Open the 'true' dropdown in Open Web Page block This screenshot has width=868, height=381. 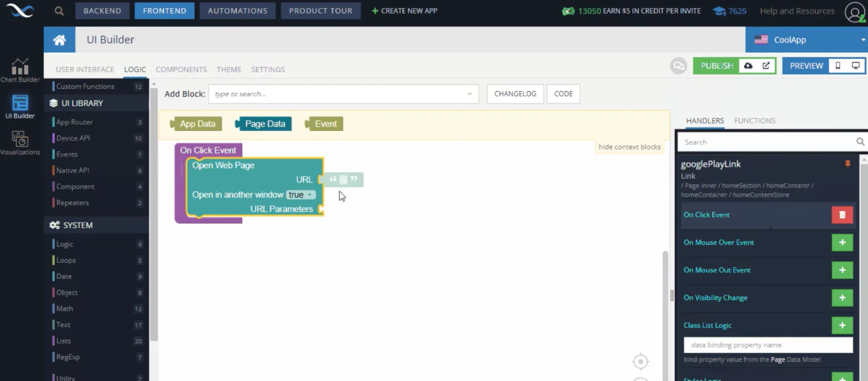click(x=300, y=195)
